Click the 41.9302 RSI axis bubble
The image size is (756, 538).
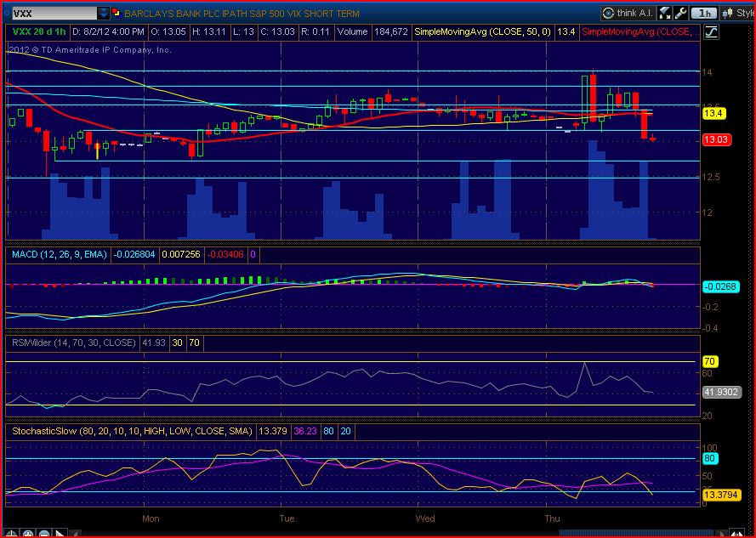pos(722,392)
